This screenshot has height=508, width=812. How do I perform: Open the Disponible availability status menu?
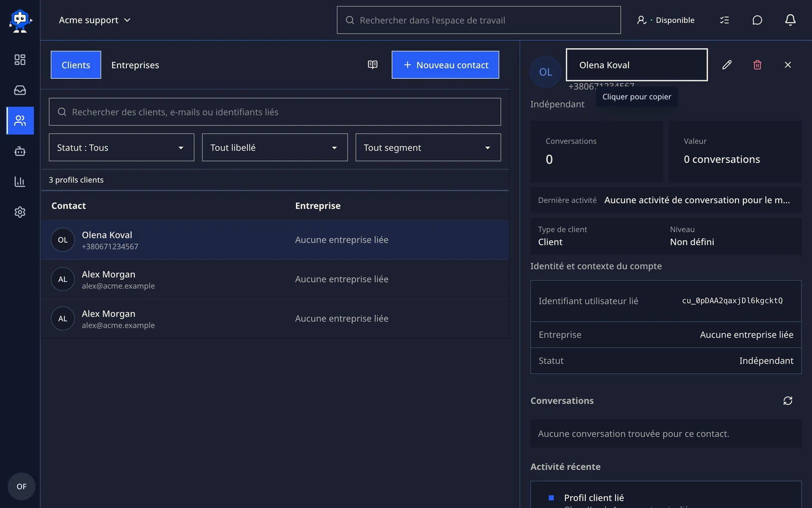pos(666,20)
